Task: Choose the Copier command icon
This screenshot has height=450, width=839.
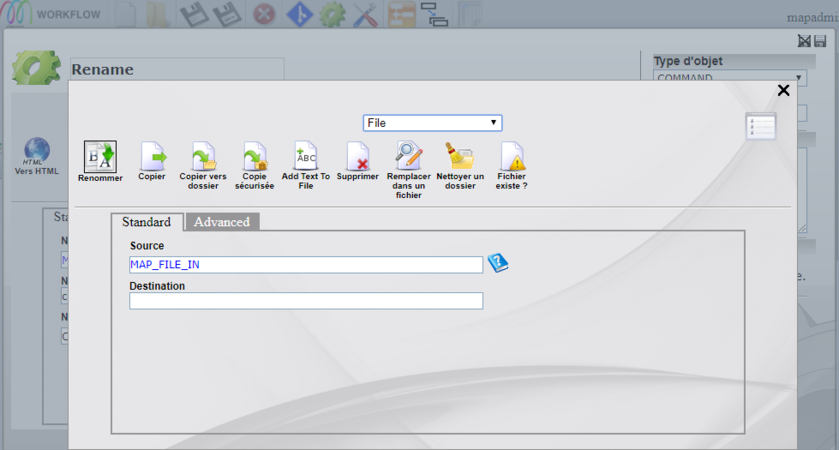Action: (152, 156)
